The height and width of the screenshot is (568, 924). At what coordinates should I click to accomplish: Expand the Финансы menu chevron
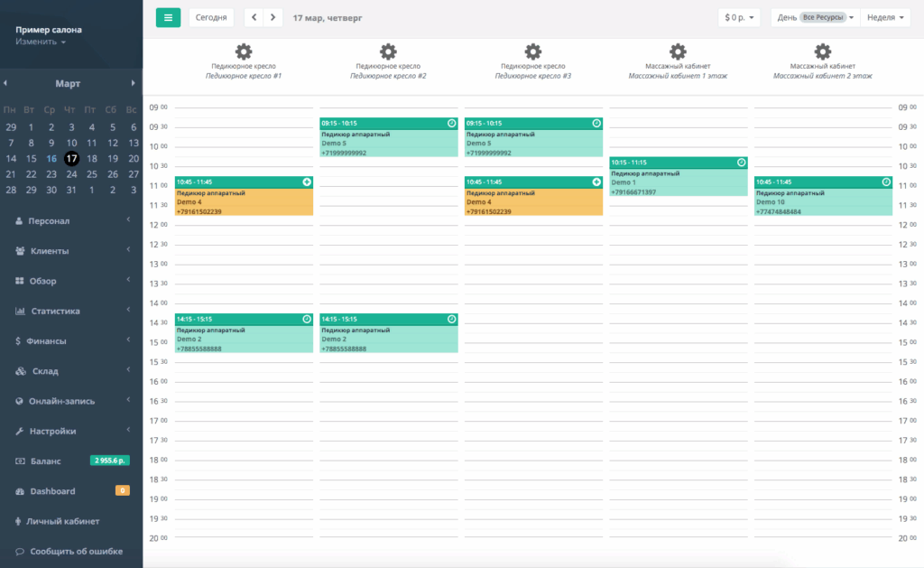tap(128, 340)
